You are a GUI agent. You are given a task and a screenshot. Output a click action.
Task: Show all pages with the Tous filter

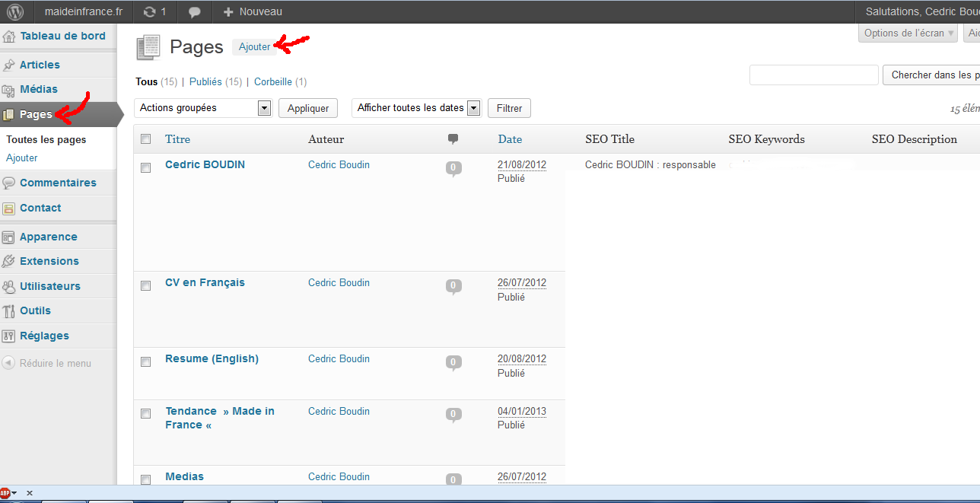(x=147, y=81)
